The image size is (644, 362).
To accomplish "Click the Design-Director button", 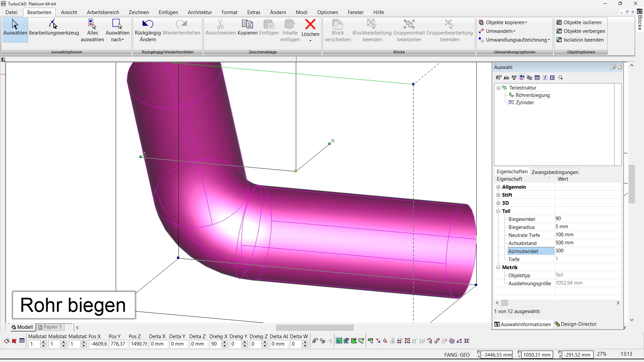I will [x=576, y=324].
